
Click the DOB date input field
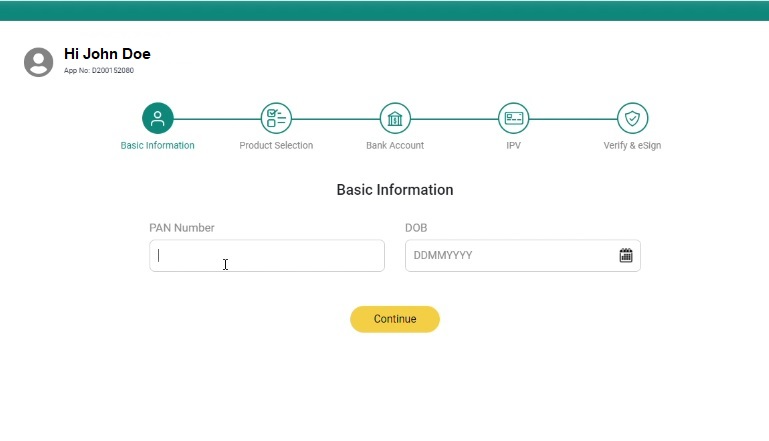point(523,256)
